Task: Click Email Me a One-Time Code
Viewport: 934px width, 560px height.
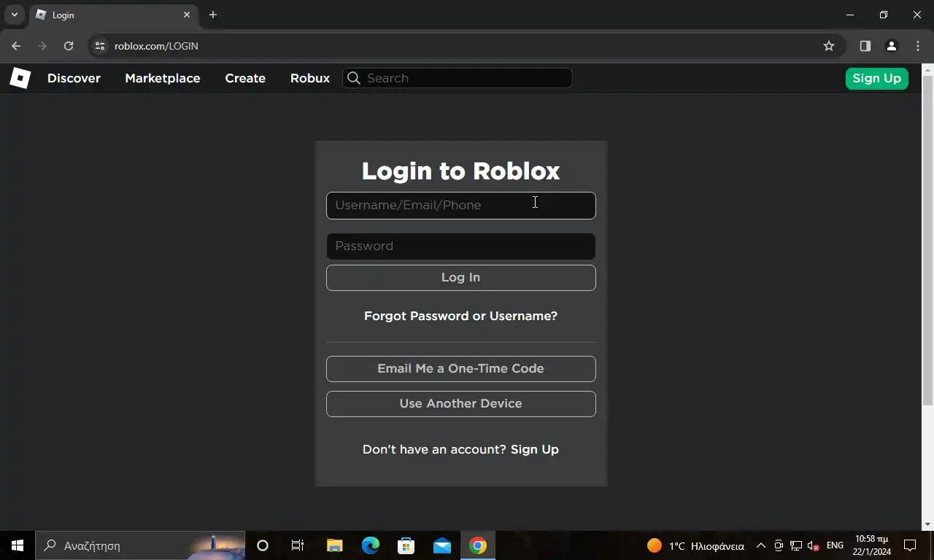Action: pos(460,369)
